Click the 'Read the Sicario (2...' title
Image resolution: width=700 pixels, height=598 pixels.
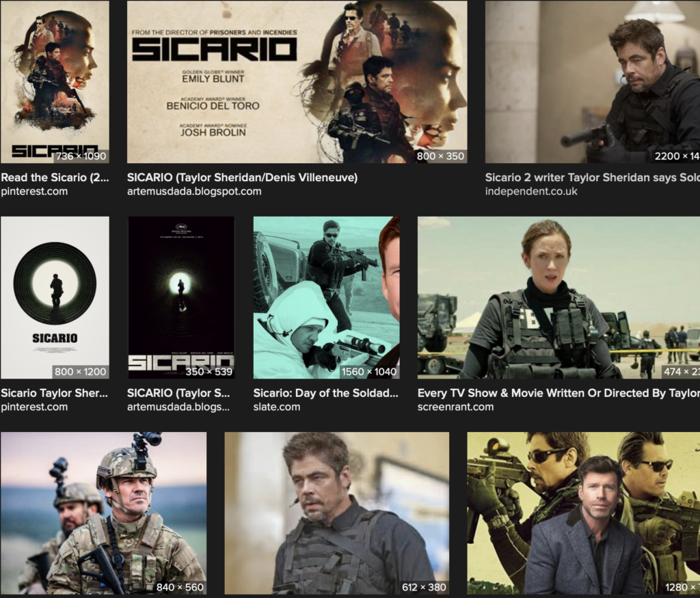(x=55, y=178)
